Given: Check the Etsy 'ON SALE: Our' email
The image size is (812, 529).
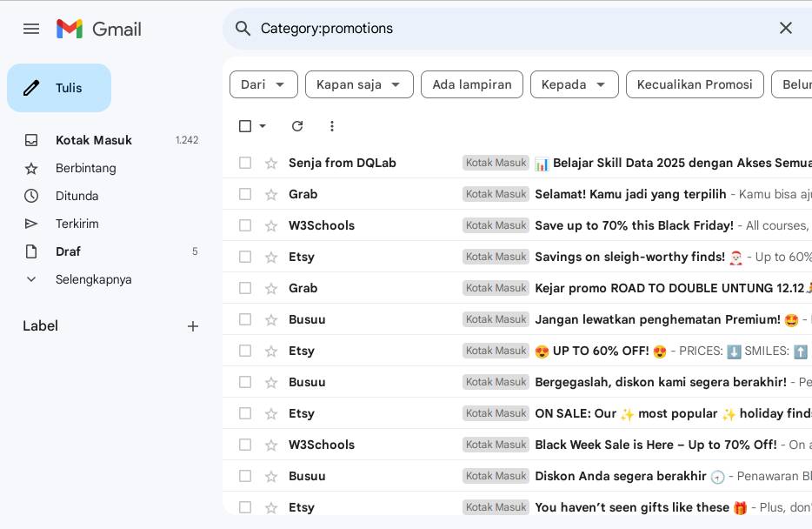Looking at the screenshot, I should (245, 413).
